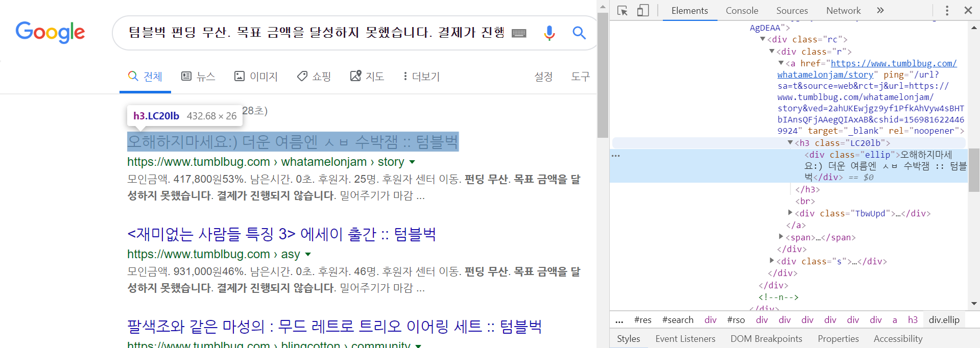Image resolution: width=980 pixels, height=348 pixels.
Task: Collapse the div class="rc" node
Action: click(x=762, y=39)
